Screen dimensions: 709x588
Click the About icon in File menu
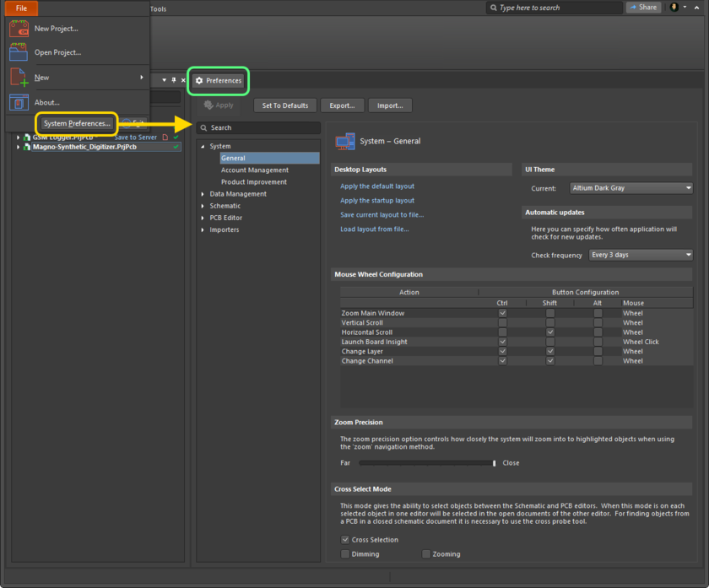pos(19,103)
